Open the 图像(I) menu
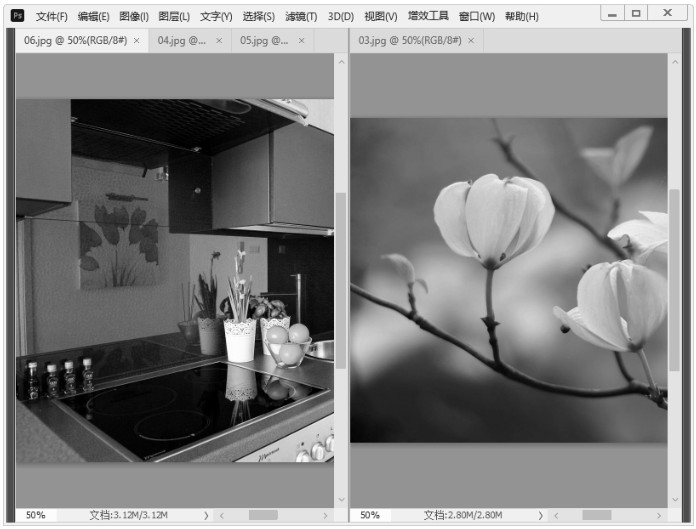This screenshot has width=696, height=529. (134, 17)
